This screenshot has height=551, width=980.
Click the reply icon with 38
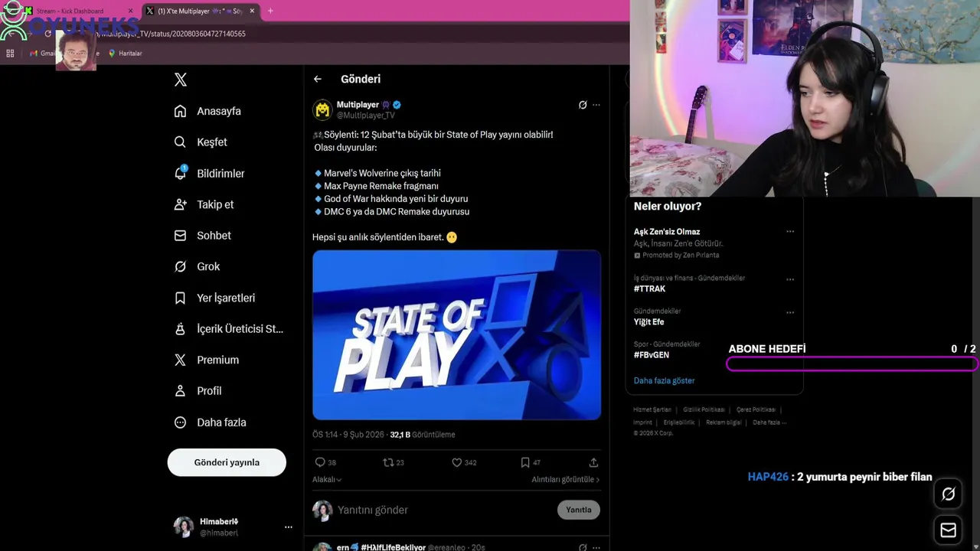pyautogui.click(x=320, y=462)
